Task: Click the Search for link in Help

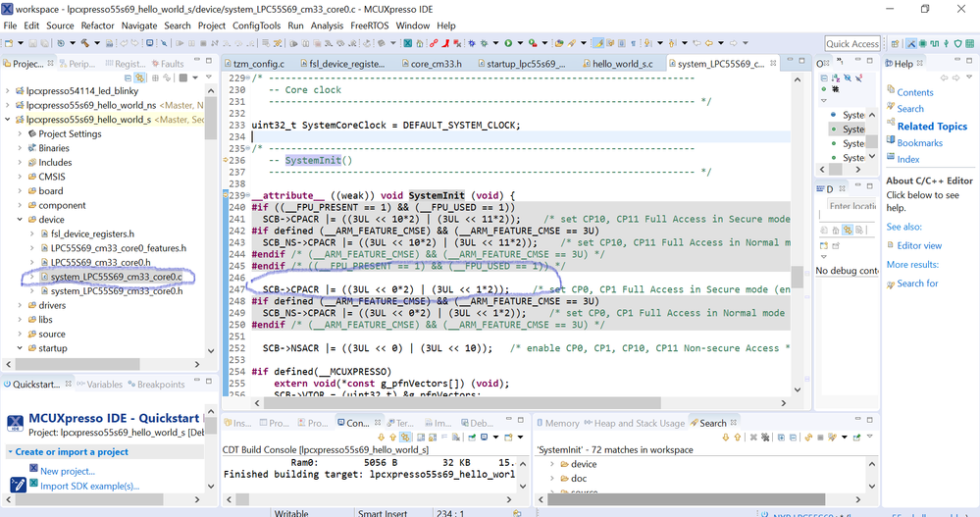Action: click(x=917, y=284)
